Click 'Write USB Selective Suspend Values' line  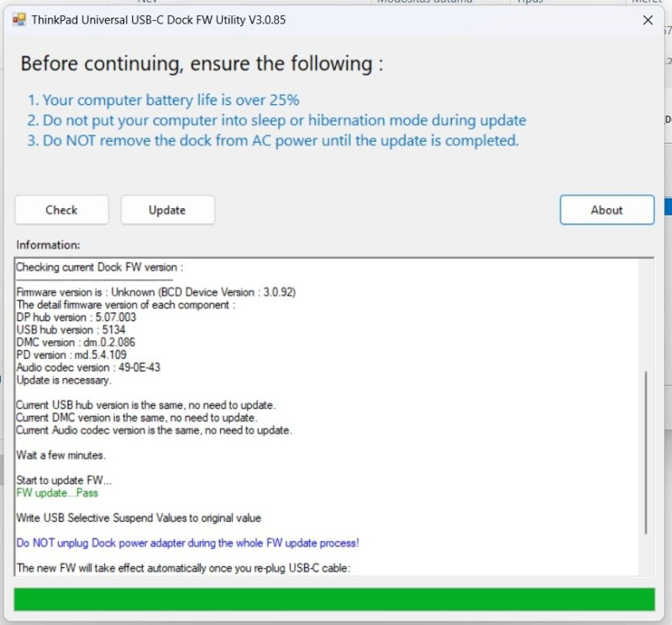pos(139,517)
